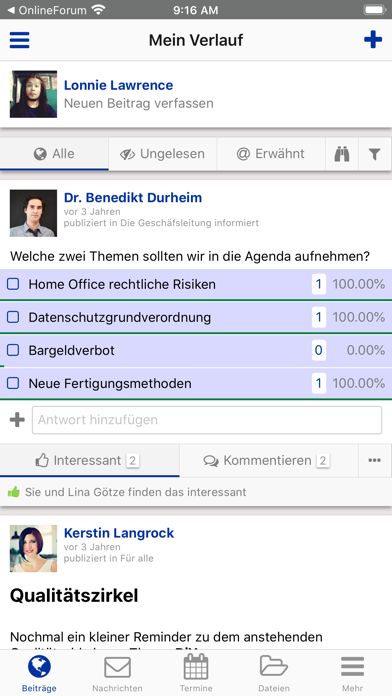392x696 pixels.
Task: Open the three-dots post options menu
Action: coord(375,460)
